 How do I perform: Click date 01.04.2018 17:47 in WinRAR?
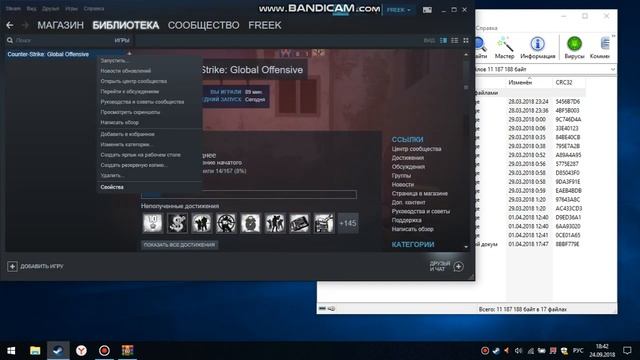[x=528, y=244]
